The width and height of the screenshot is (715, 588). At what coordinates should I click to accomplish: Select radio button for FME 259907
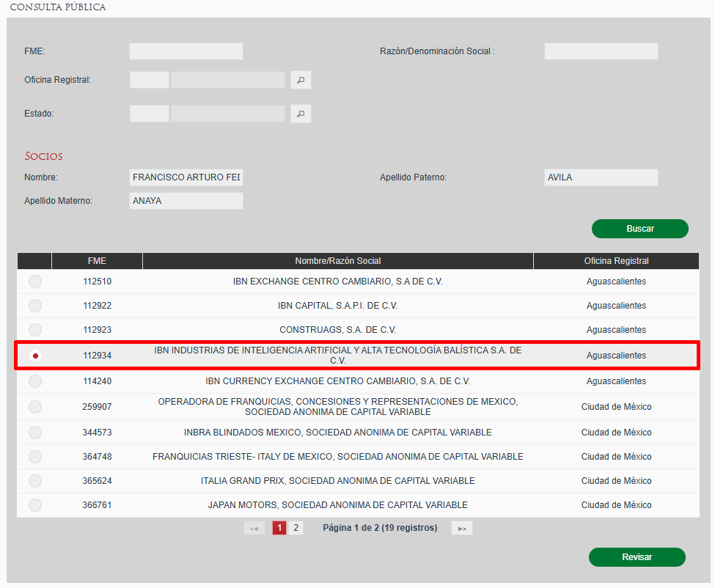35,407
